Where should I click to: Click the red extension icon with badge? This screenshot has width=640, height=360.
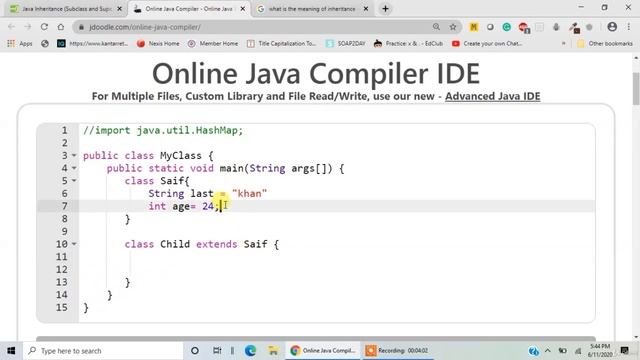pos(524,27)
